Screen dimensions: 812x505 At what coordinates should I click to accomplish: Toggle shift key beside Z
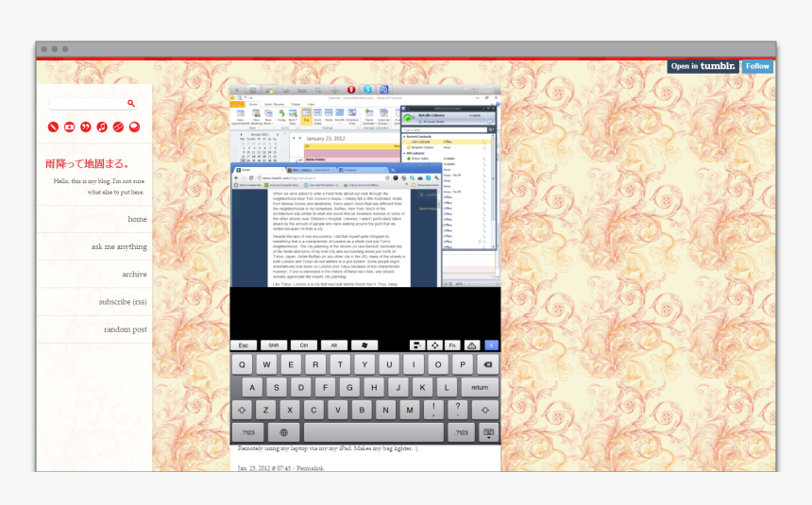click(242, 411)
